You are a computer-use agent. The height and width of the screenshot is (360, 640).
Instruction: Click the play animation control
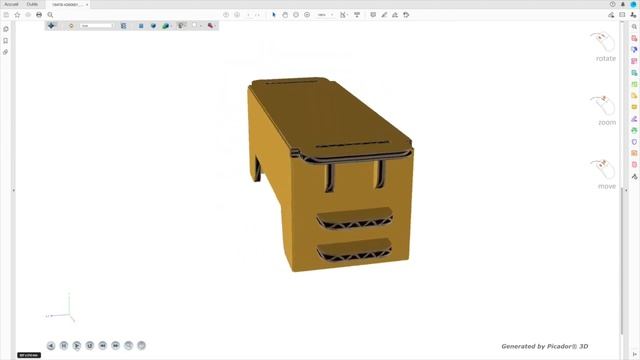pos(77,346)
